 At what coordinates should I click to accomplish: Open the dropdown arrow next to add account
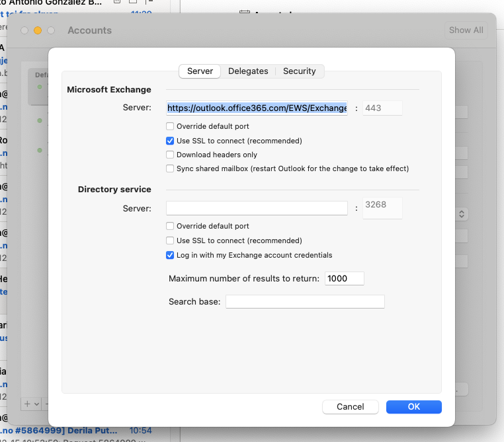tap(36, 404)
